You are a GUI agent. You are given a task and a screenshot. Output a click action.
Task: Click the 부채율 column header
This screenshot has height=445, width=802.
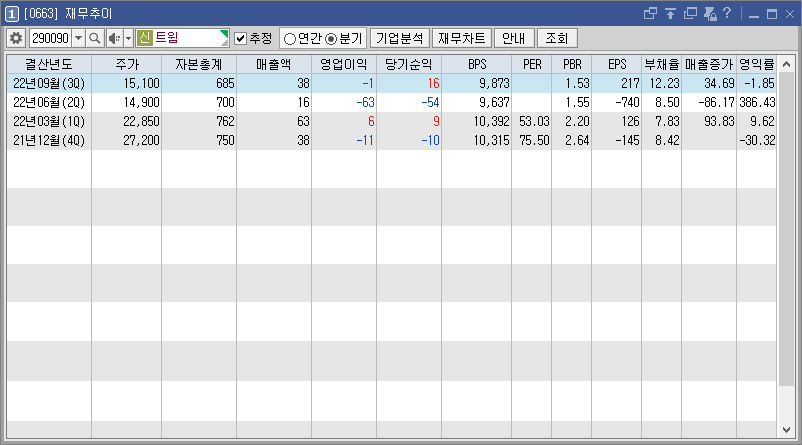662,64
